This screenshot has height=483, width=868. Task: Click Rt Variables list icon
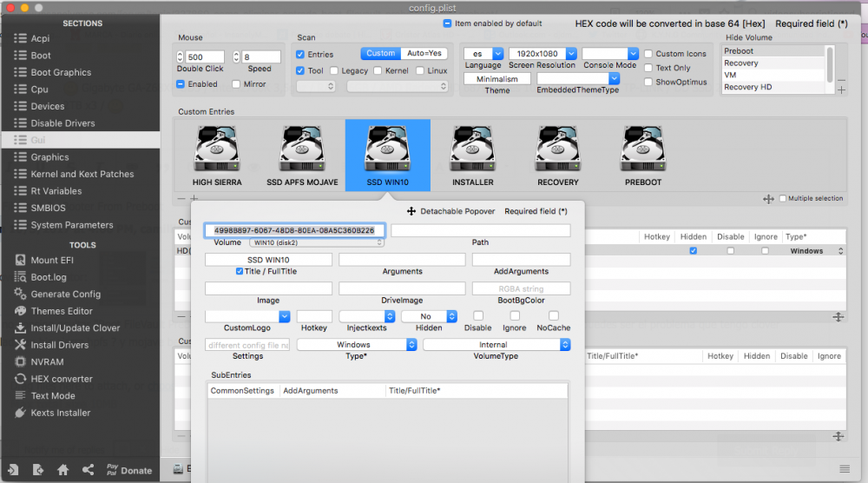click(x=20, y=190)
